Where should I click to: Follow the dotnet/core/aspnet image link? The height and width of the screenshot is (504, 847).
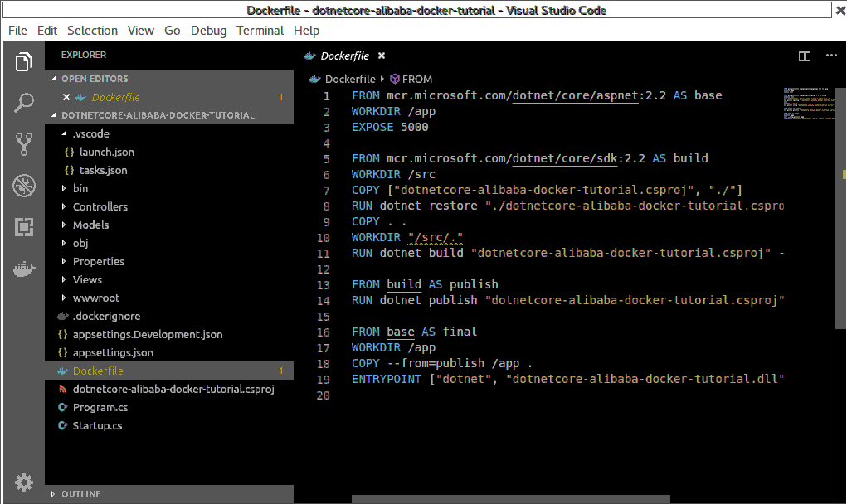[575, 95]
